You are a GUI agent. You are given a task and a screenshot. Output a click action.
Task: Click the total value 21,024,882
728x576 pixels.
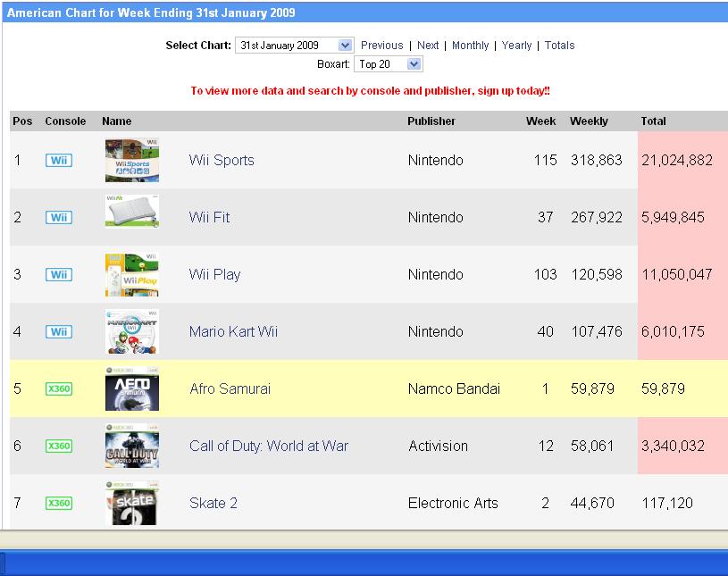(677, 160)
